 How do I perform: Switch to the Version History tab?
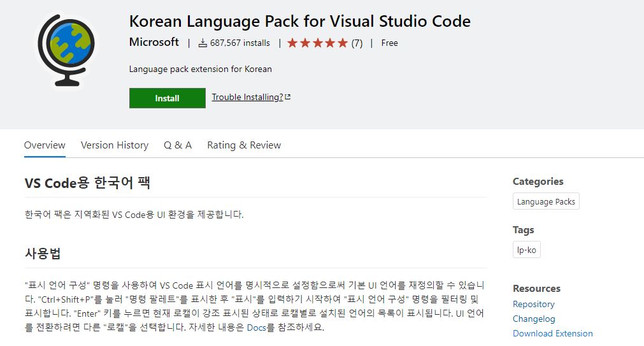115,145
